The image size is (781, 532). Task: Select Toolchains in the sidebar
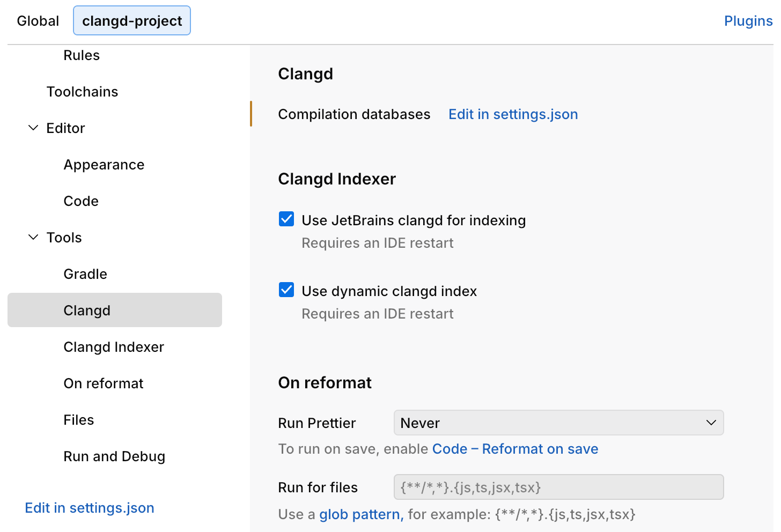pos(83,92)
